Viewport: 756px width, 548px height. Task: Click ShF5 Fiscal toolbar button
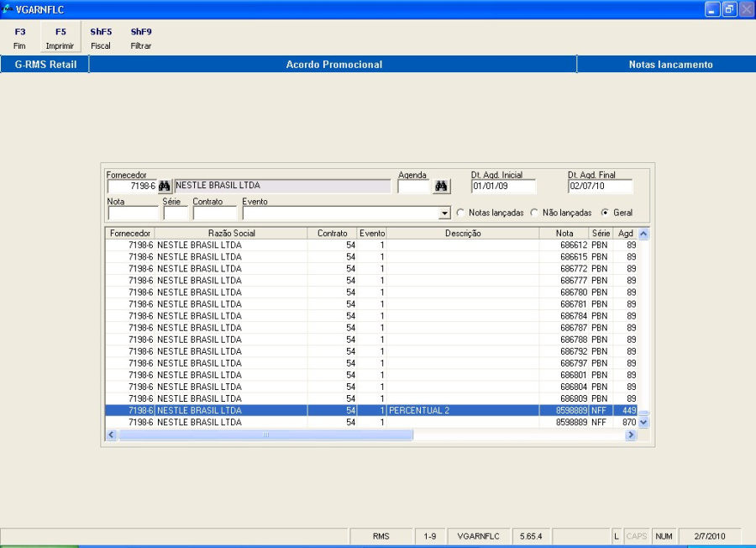pyautogui.click(x=101, y=39)
